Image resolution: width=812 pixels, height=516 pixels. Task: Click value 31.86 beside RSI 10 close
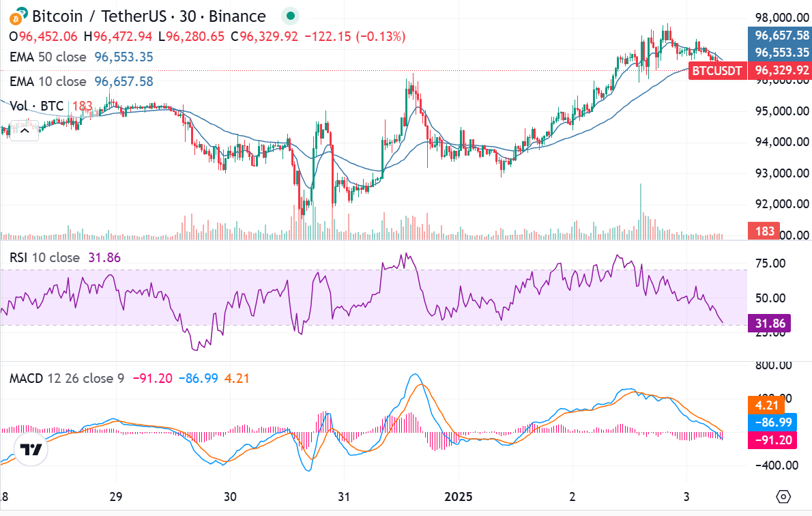104,257
